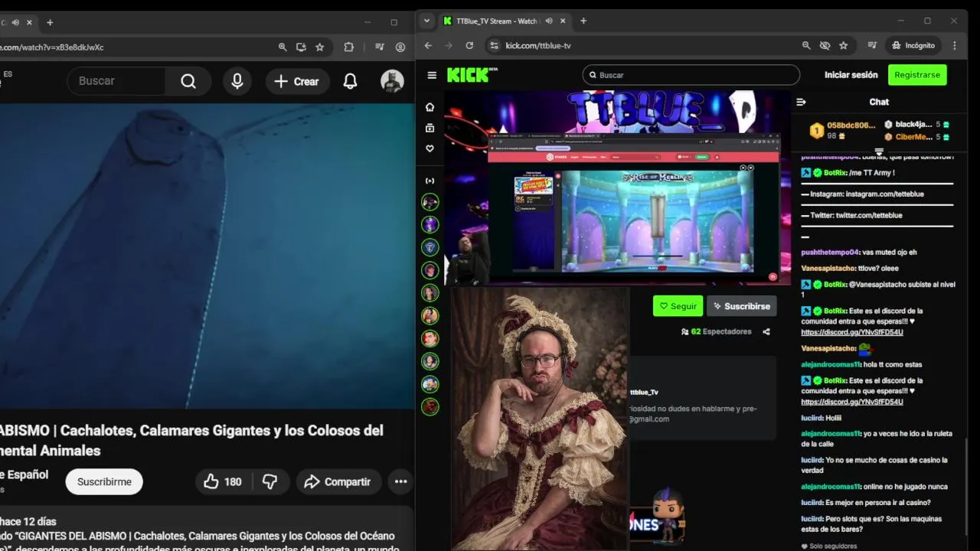Viewport: 980px width, 551px height.
Task: Click the Kick stream video player
Action: (x=617, y=187)
